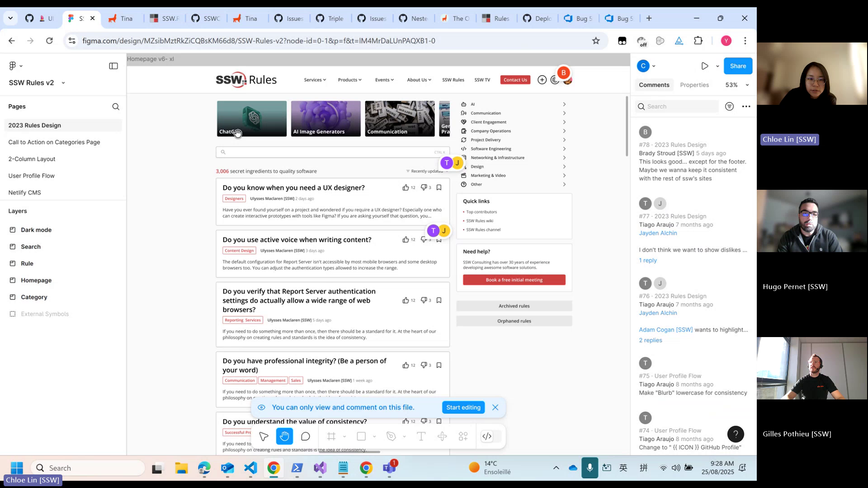Show hidden system tray icons
Screen dimensions: 868x488
556,468
